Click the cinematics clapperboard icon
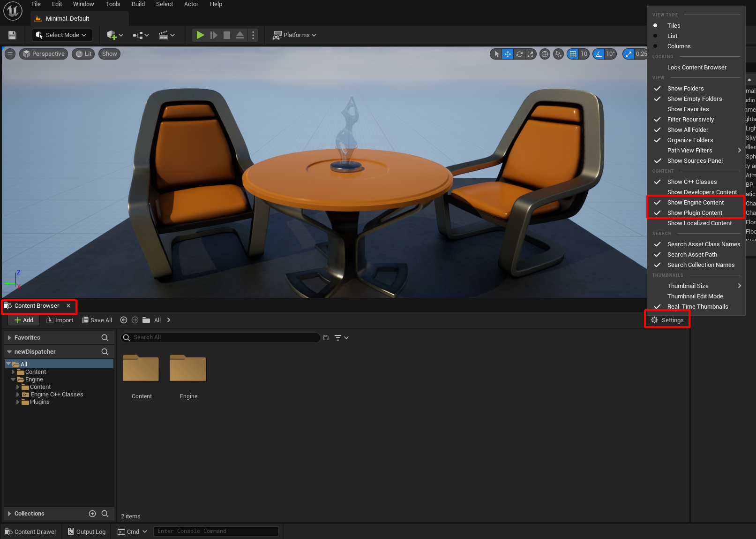This screenshot has width=756, height=539. click(x=164, y=35)
